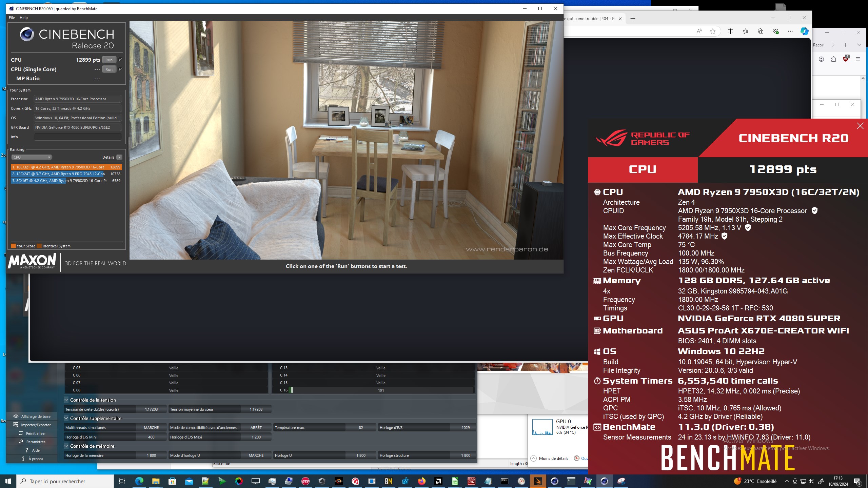This screenshot has height=488, width=868.
Task: Open À propos in the sidebar
Action: [x=32, y=459]
